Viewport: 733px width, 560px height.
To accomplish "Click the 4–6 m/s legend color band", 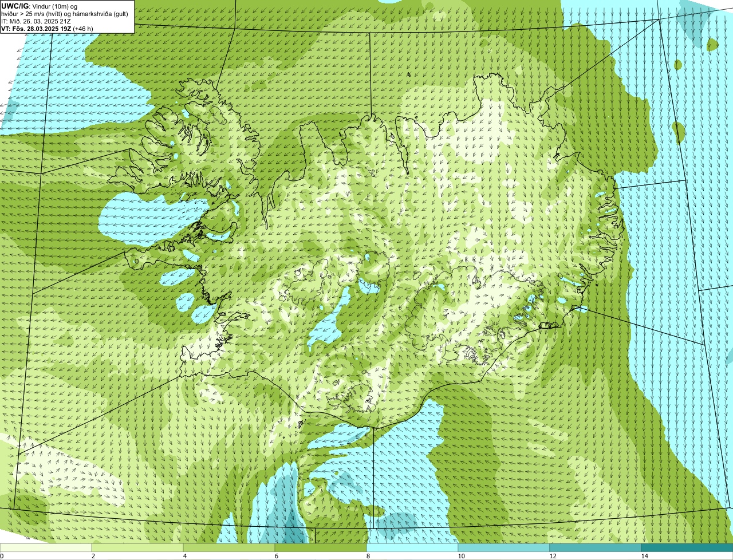I will tap(229, 547).
